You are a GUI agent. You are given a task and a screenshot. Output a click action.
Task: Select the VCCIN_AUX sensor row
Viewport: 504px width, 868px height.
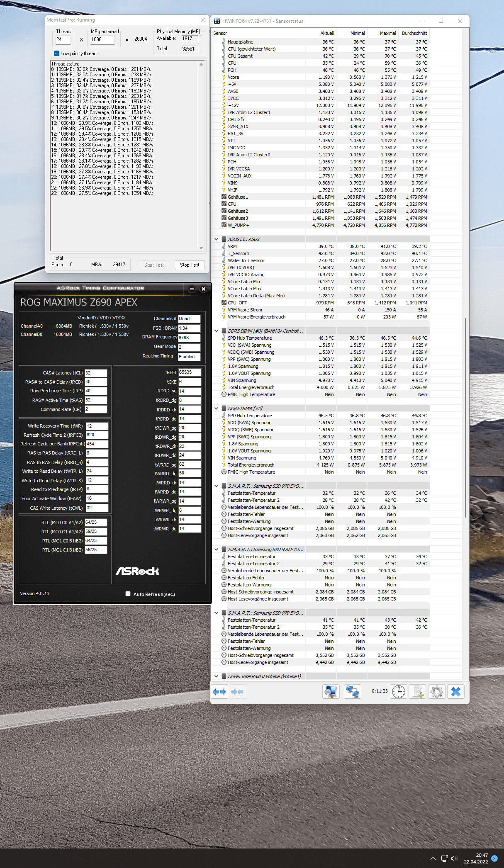coord(321,176)
